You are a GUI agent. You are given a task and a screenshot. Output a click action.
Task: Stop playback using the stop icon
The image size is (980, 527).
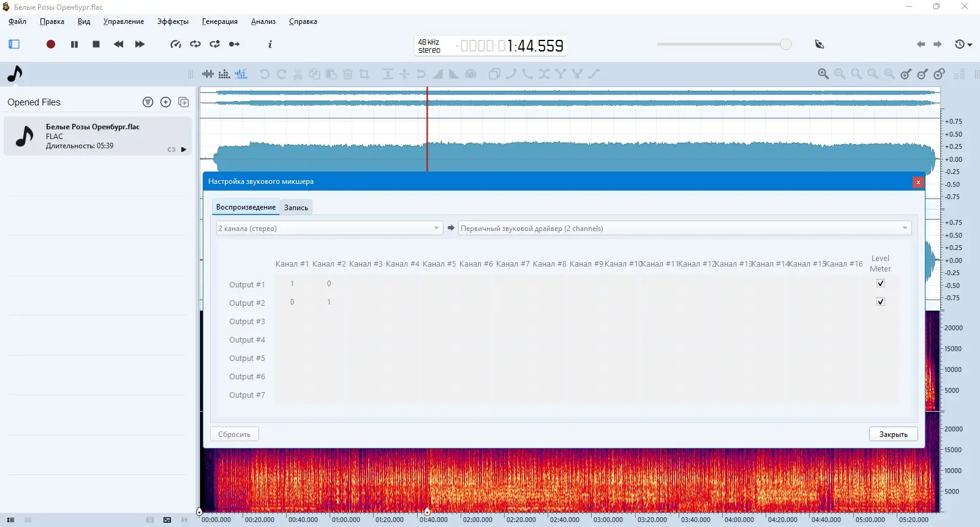pyautogui.click(x=96, y=44)
